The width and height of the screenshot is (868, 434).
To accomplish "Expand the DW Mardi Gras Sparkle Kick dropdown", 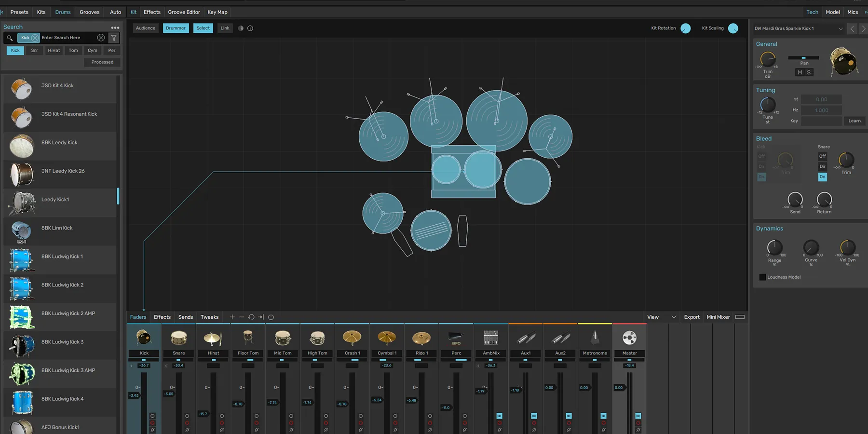I will [841, 29].
